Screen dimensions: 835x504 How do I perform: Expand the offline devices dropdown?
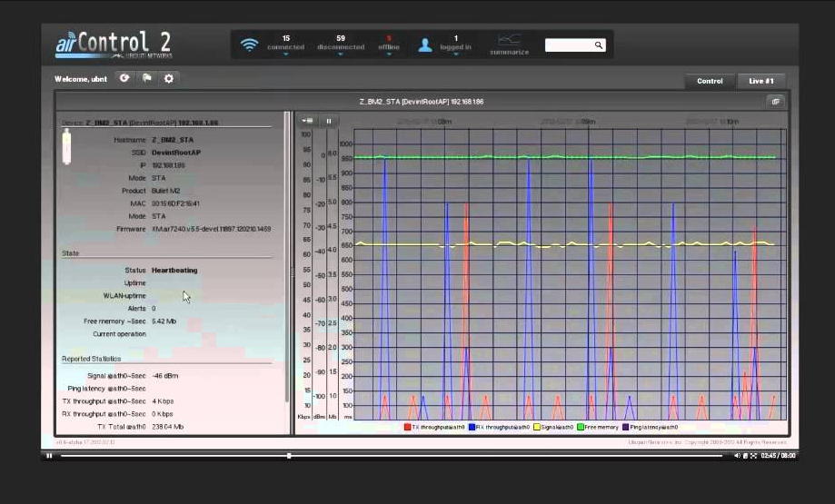[389, 54]
